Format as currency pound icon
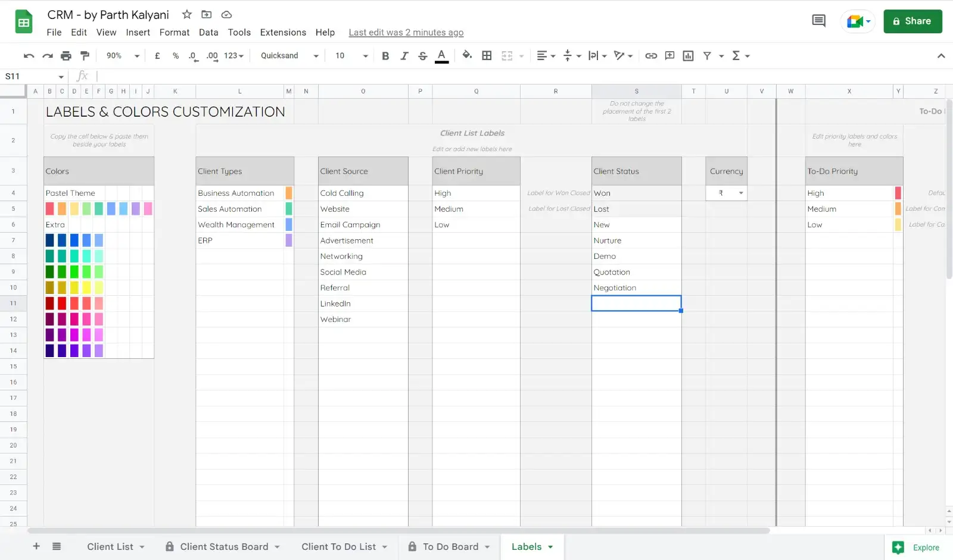This screenshot has width=953, height=560. click(x=157, y=56)
